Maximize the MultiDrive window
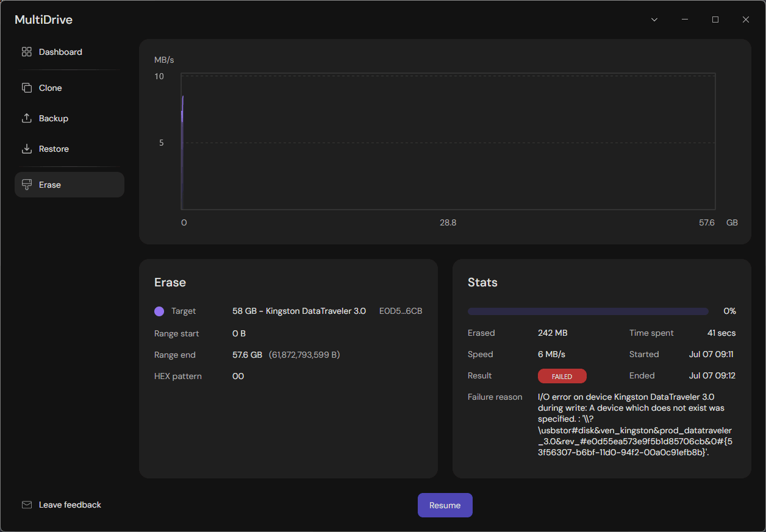Image resolution: width=766 pixels, height=532 pixels. 715,20
